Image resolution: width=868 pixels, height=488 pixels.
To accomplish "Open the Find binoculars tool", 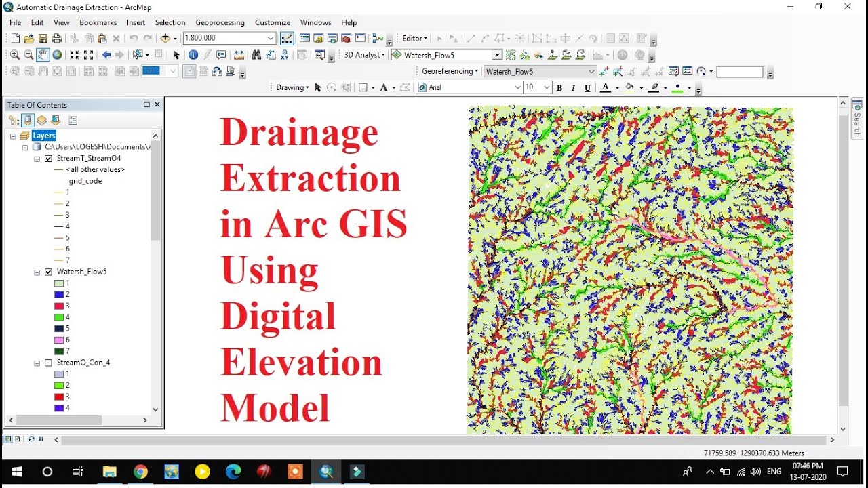I will point(256,55).
